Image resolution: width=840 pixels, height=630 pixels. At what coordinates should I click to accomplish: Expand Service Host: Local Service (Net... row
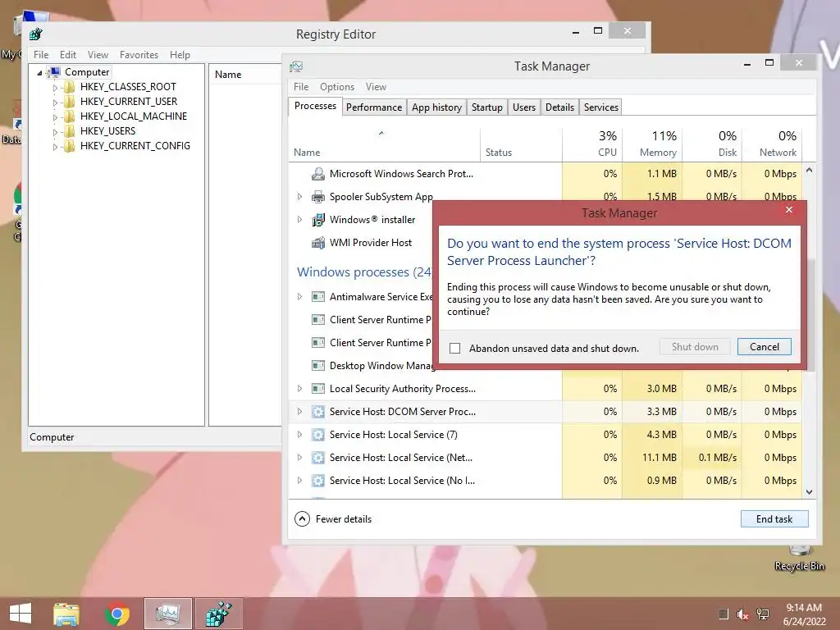(x=299, y=458)
